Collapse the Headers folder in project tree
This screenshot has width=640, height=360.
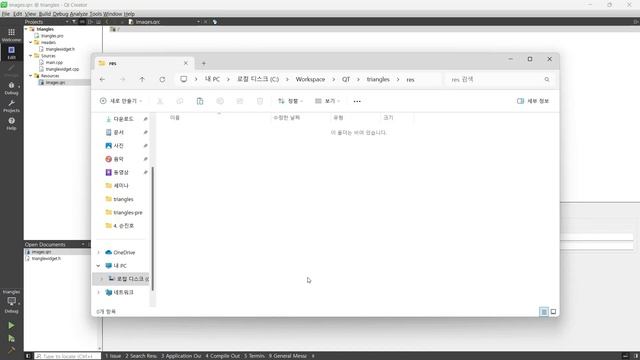click(31, 42)
